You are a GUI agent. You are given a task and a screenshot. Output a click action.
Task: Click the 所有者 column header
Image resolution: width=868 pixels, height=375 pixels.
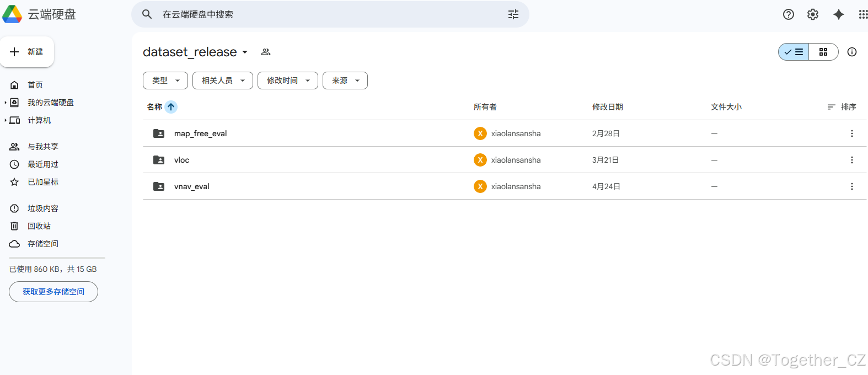coord(485,107)
